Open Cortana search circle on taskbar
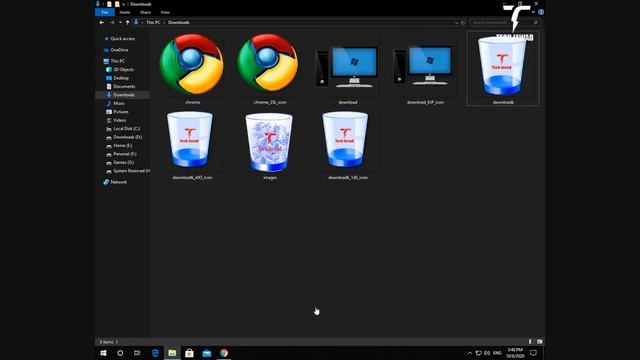 (x=120, y=353)
